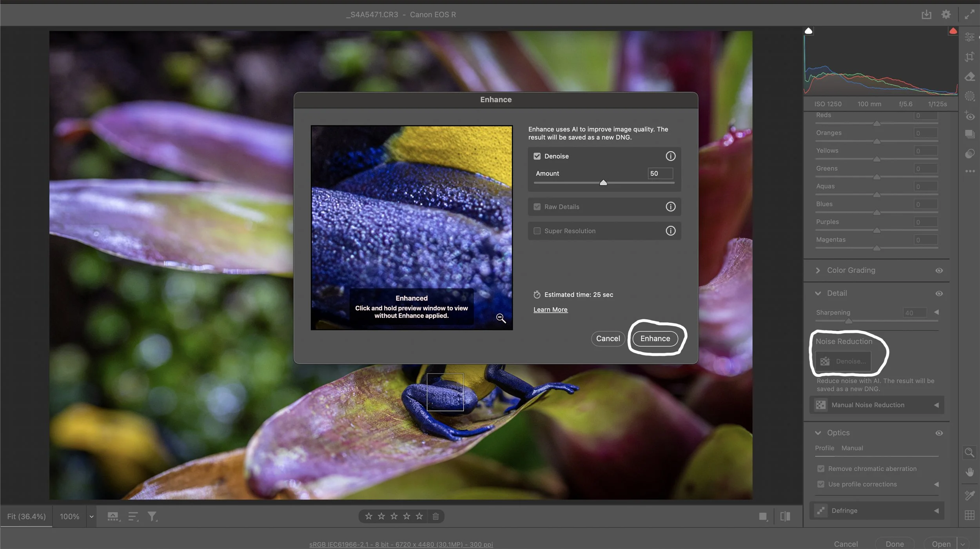Open the Healing tool
The image size is (980, 549).
[970, 76]
